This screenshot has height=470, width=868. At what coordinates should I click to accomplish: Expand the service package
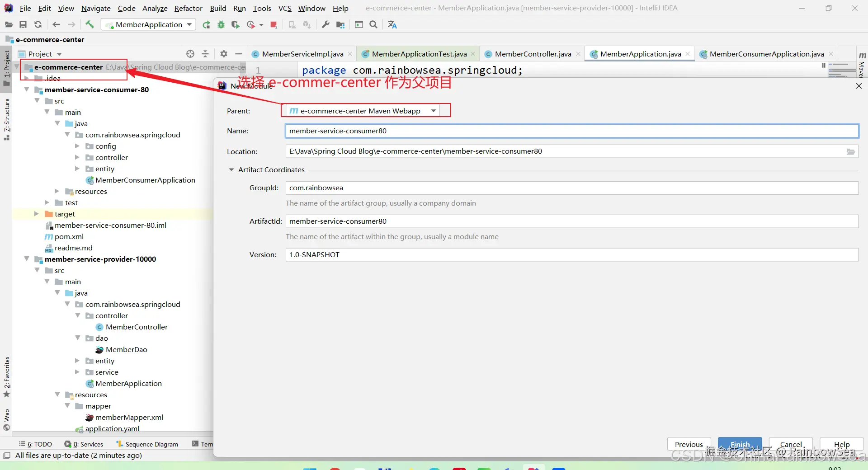pos(77,372)
